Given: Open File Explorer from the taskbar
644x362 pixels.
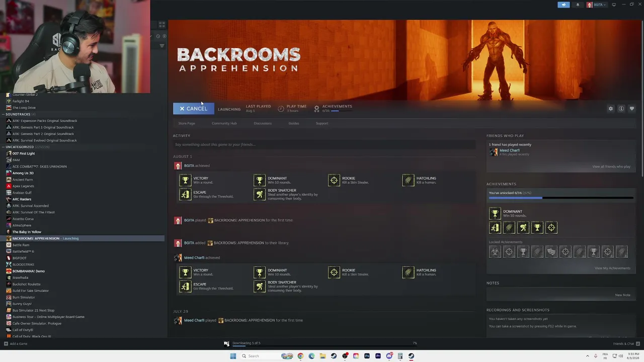Looking at the screenshot, I should click(323, 356).
